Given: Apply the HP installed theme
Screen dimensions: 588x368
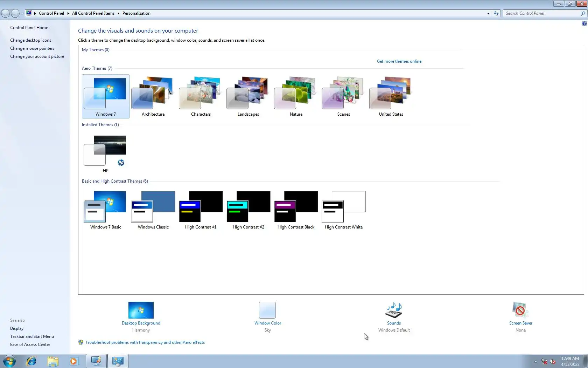Looking at the screenshot, I should click(105, 153).
